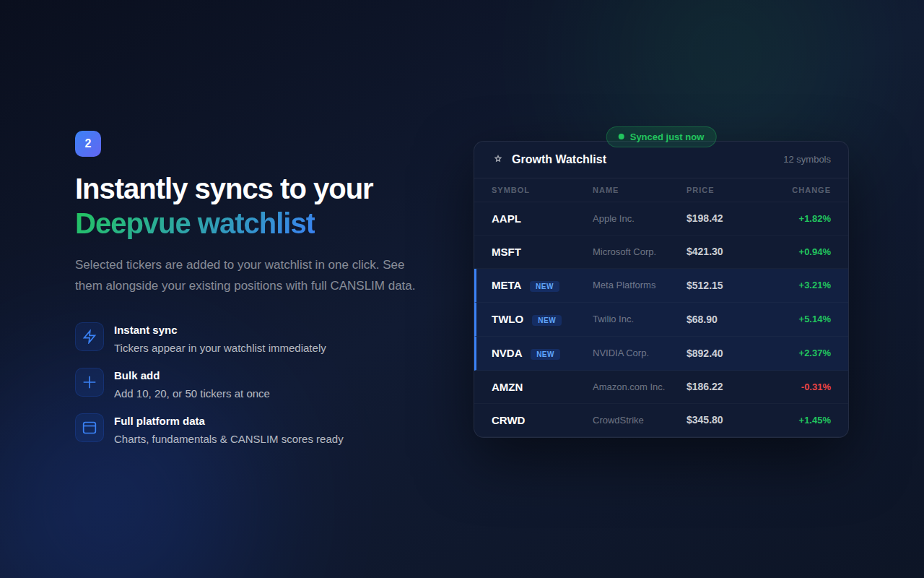Click the NEW badge next to TWLO

coord(546,320)
